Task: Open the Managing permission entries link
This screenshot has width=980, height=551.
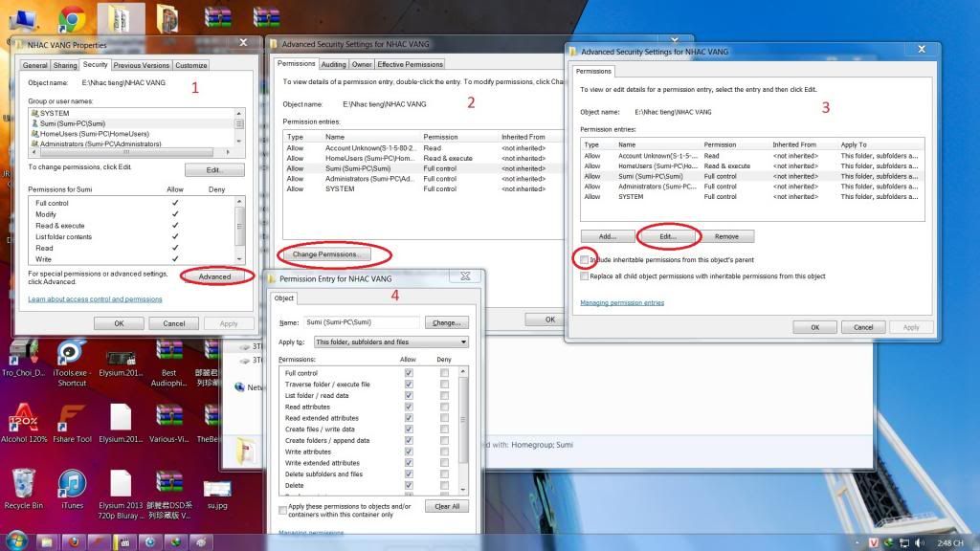Action: point(622,303)
